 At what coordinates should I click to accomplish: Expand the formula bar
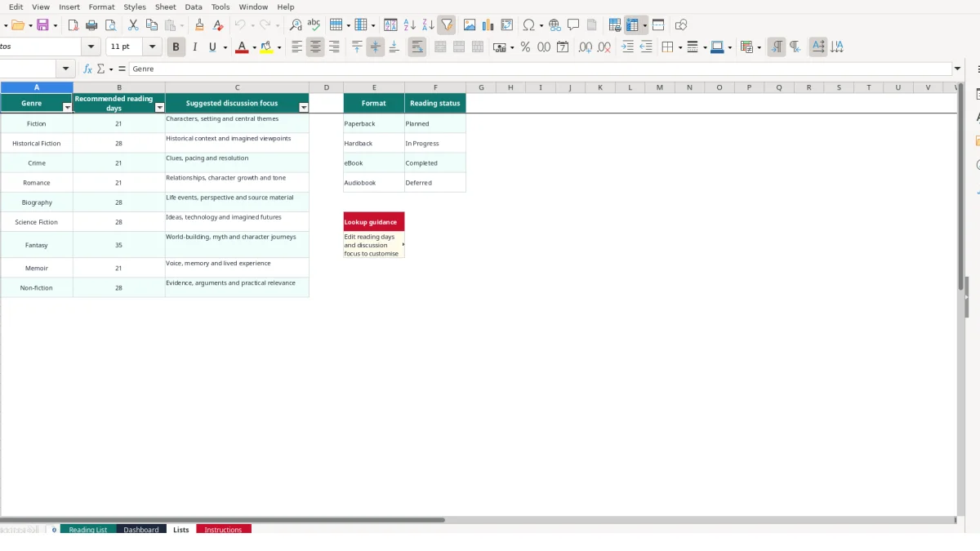coord(958,69)
